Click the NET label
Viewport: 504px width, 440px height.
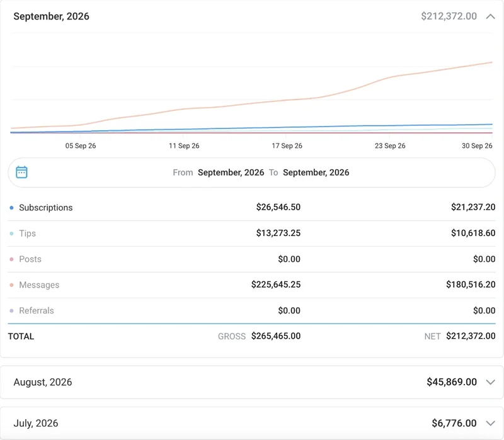click(432, 336)
